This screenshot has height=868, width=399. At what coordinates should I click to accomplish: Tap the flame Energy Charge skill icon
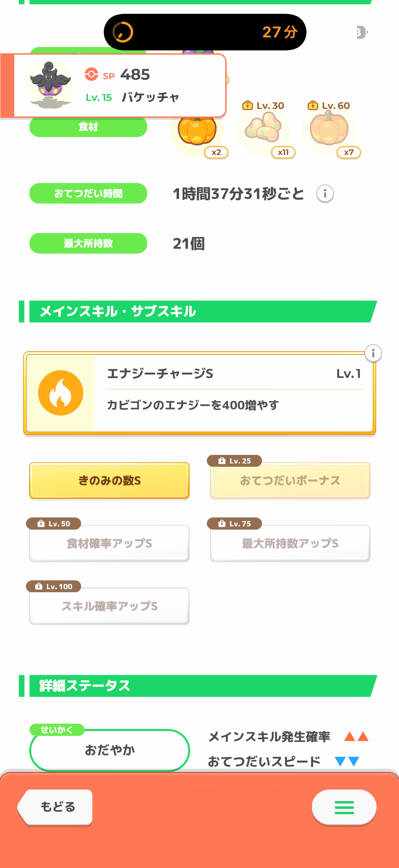[61, 393]
